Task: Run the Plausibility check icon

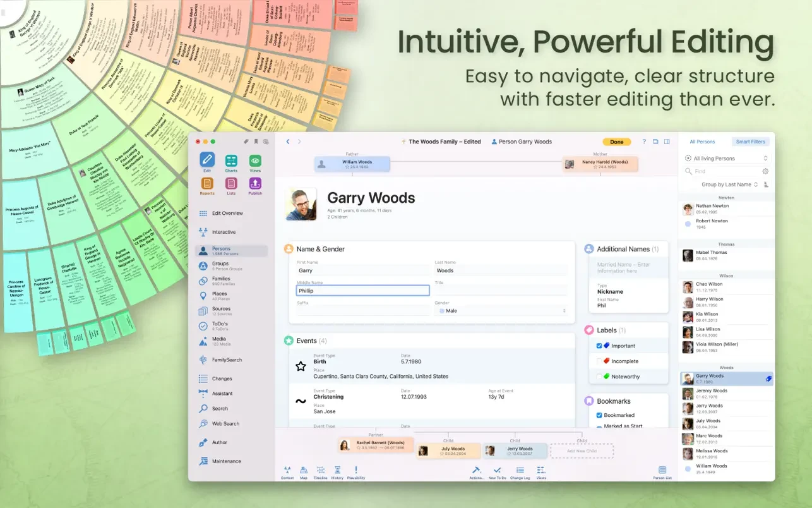Action: [356, 470]
